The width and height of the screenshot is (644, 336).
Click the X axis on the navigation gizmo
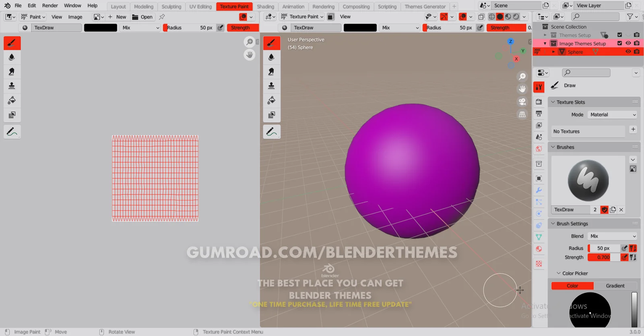tap(516, 59)
